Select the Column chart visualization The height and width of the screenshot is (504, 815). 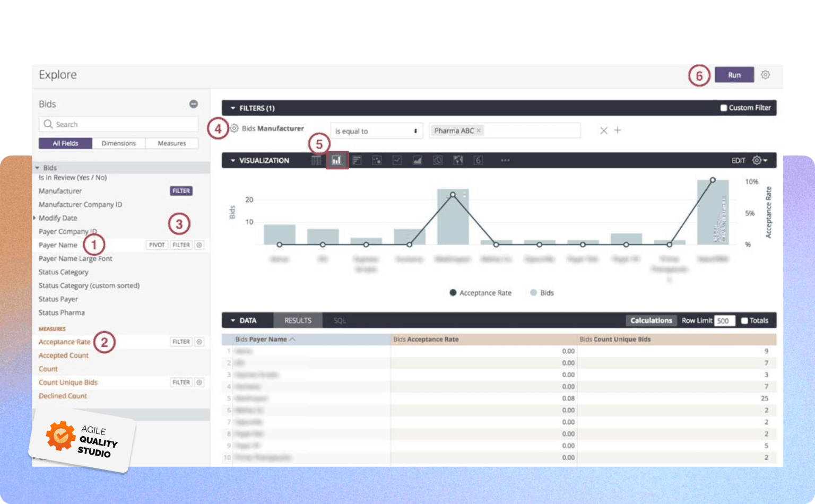[x=337, y=160]
